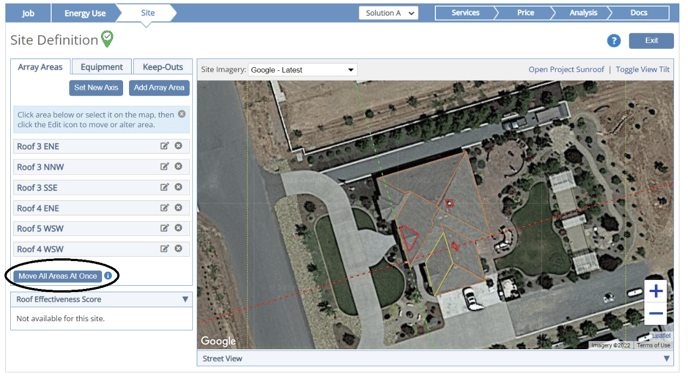Image resolution: width=688 pixels, height=376 pixels.
Task: Zoom in on the map
Action: pyautogui.click(x=656, y=291)
